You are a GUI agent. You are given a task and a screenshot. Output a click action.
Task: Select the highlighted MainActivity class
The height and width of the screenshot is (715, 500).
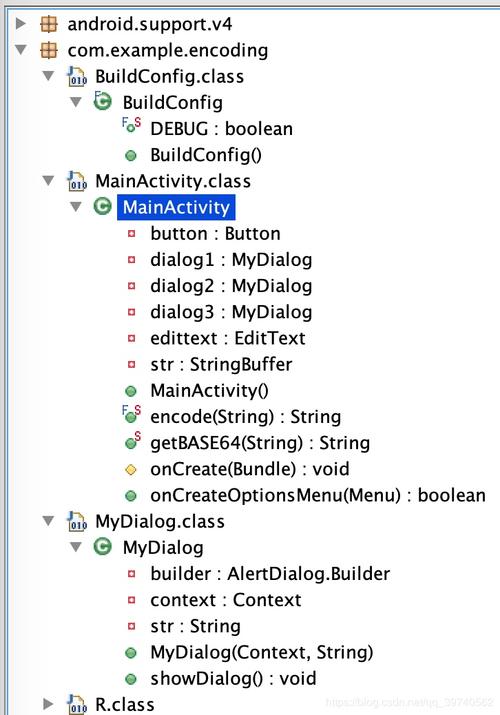(x=176, y=207)
